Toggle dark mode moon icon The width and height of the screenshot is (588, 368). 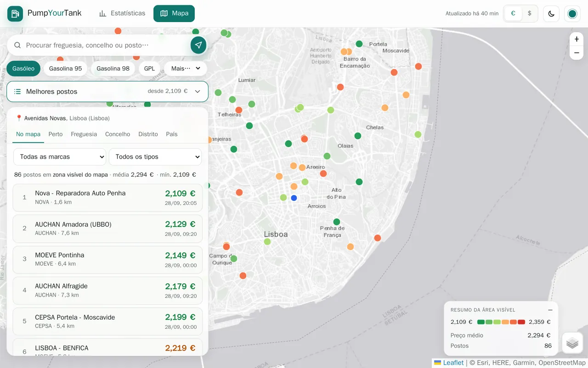pos(551,14)
